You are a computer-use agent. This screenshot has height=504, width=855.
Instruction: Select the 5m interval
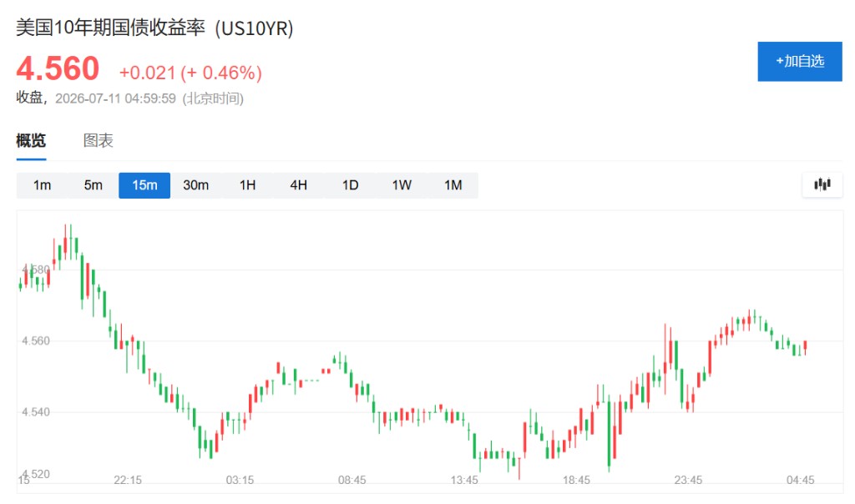94,185
